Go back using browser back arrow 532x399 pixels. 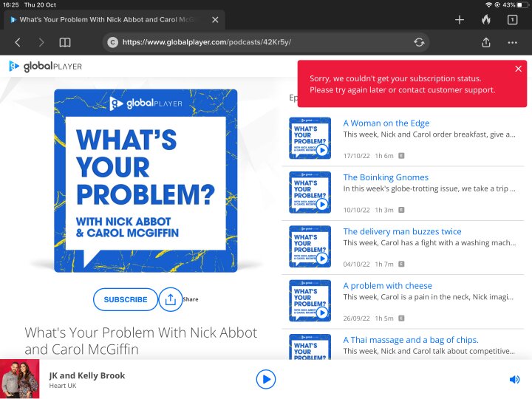click(18, 42)
